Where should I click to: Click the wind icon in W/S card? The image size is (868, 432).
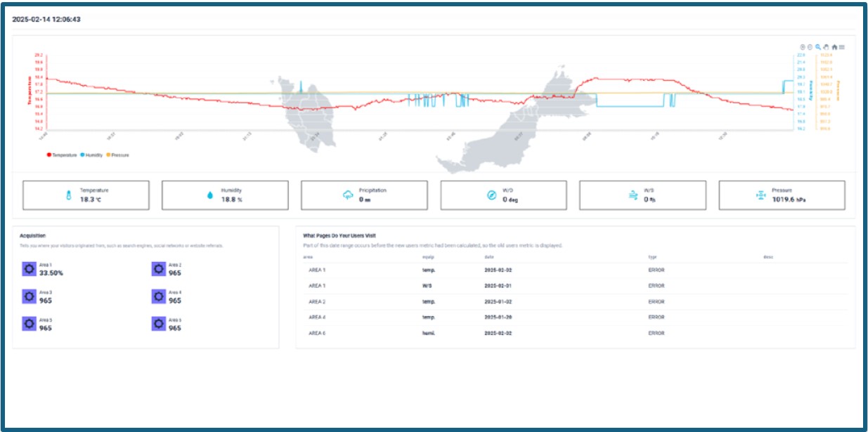pyautogui.click(x=633, y=195)
